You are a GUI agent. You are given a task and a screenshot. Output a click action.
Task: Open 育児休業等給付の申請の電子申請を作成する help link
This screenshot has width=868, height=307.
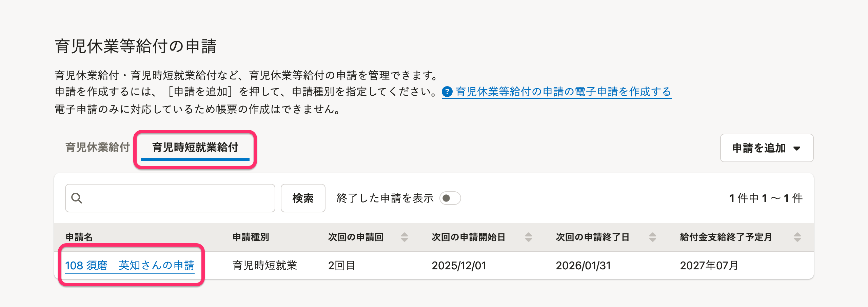563,92
